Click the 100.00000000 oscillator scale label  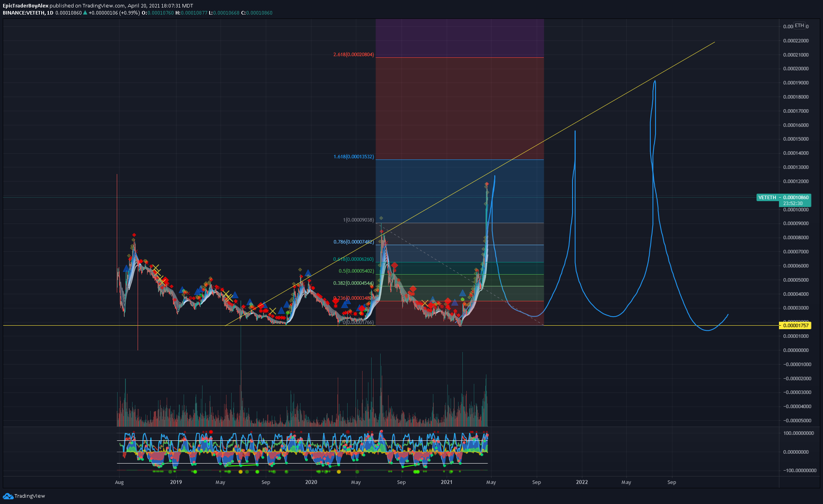tap(799, 433)
